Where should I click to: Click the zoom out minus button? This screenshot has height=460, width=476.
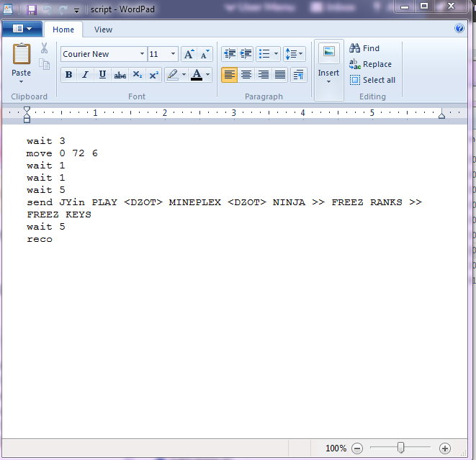(357, 448)
